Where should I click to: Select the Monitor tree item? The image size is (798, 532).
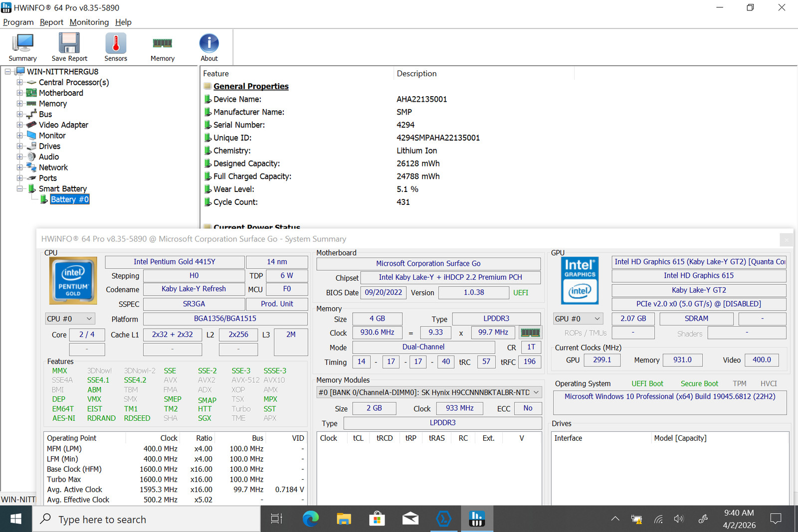52,136
